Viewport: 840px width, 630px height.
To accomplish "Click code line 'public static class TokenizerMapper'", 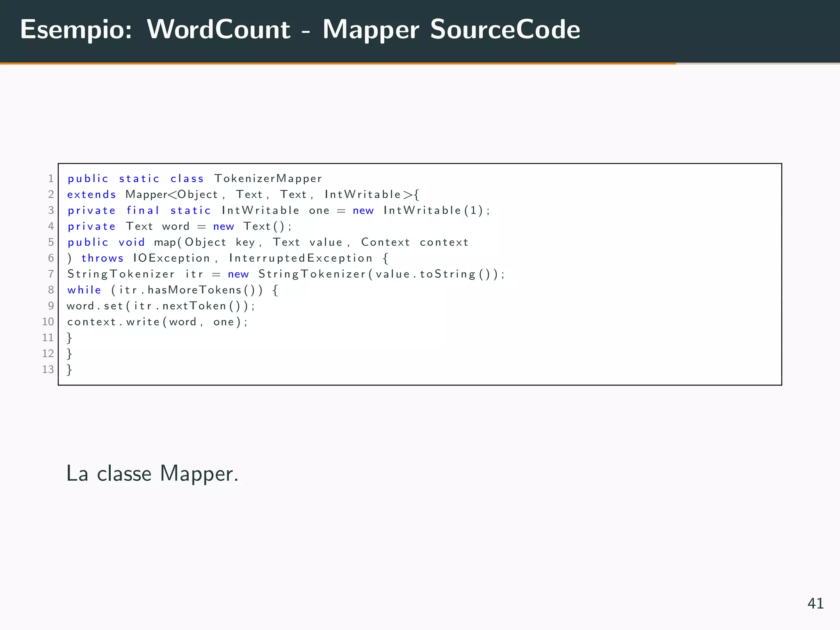I will pos(195,179).
